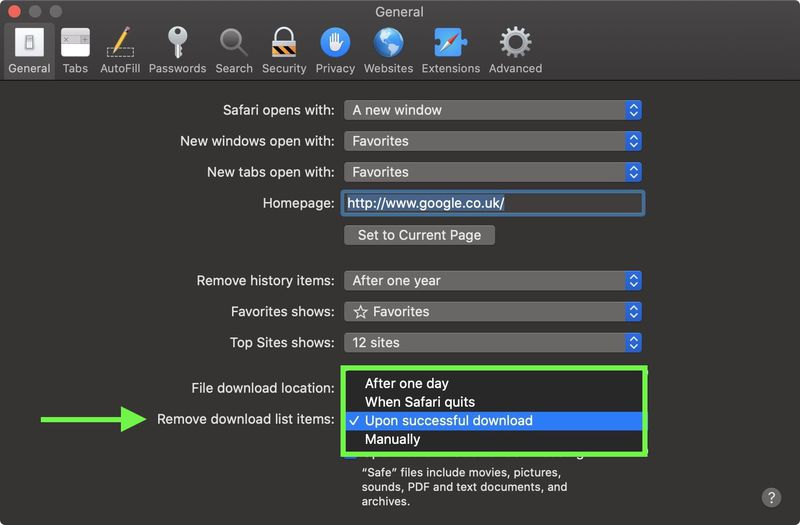Expand the 'New tabs open with' dropdown

pos(493,172)
